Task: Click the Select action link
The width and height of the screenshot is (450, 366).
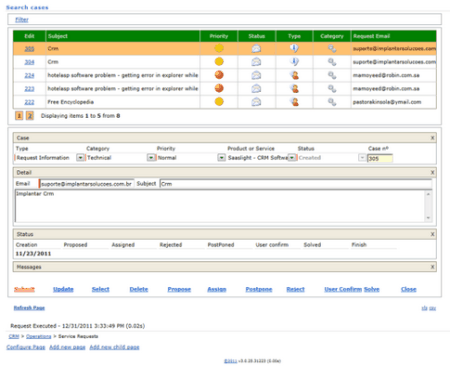Action: [100, 289]
